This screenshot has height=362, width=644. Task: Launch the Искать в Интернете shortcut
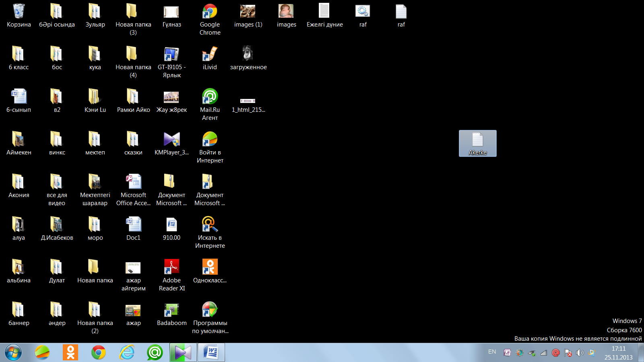(210, 233)
